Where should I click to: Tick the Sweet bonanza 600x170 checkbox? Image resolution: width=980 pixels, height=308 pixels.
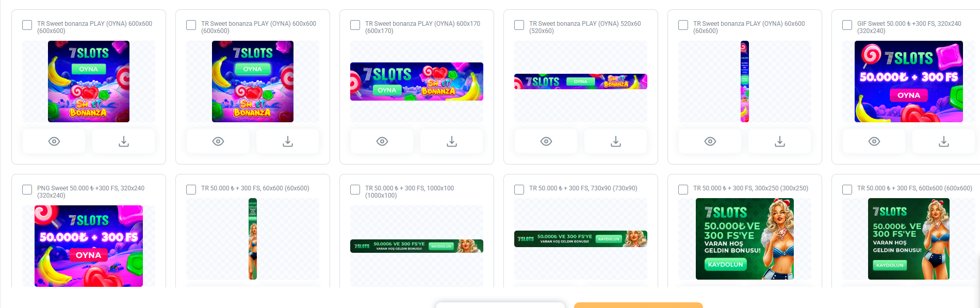(x=355, y=25)
